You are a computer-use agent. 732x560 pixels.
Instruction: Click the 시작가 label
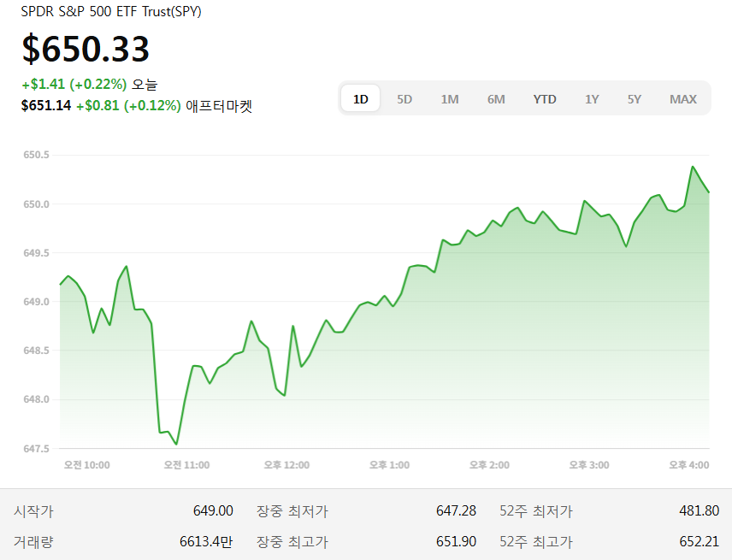click(x=33, y=511)
